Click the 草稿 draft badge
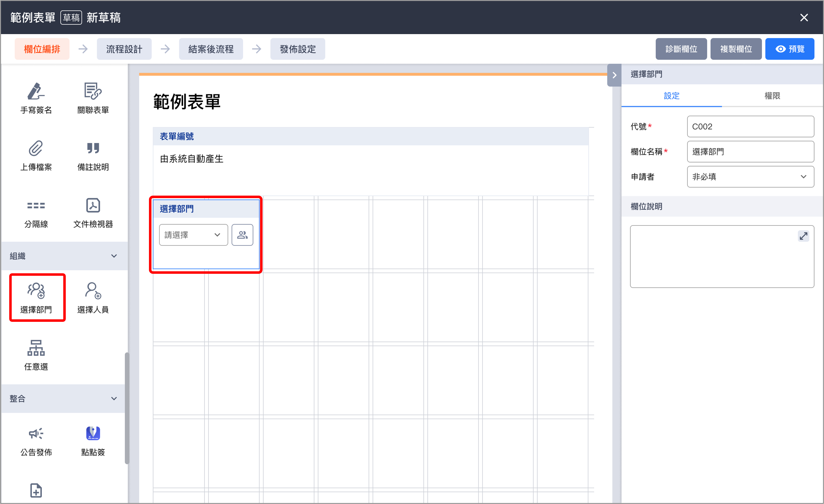824x504 pixels. [71, 17]
